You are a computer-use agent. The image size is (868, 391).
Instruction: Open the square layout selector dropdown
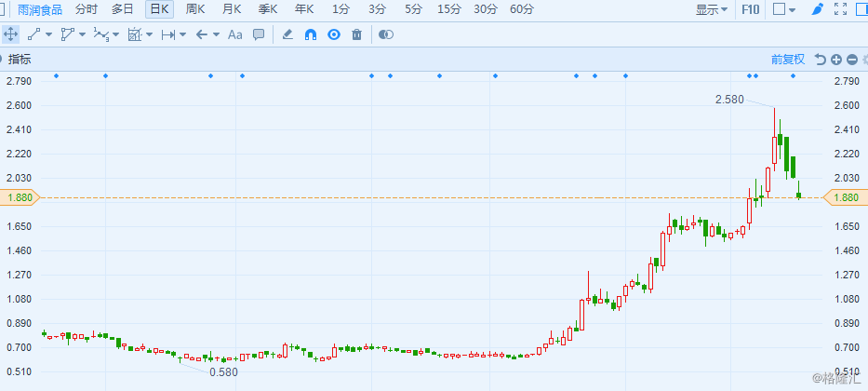(784, 9)
